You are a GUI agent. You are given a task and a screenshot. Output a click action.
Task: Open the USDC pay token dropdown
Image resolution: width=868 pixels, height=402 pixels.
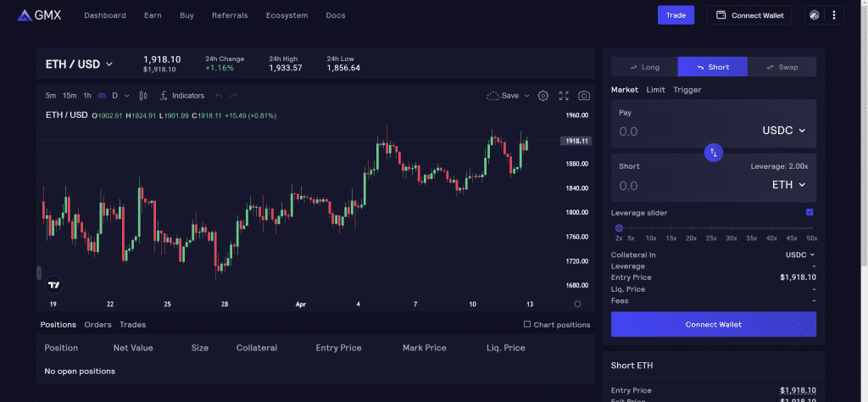click(783, 131)
